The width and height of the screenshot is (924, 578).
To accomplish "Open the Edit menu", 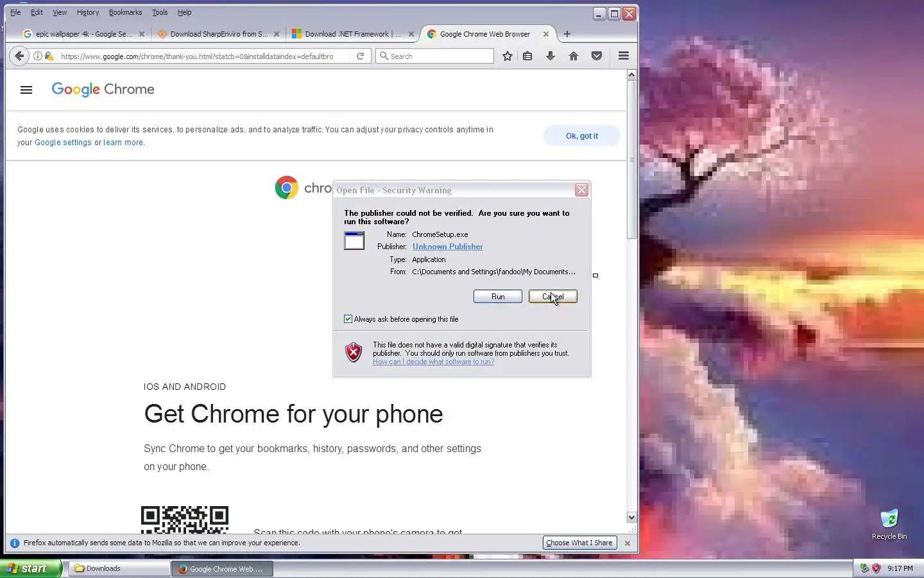I will point(37,12).
